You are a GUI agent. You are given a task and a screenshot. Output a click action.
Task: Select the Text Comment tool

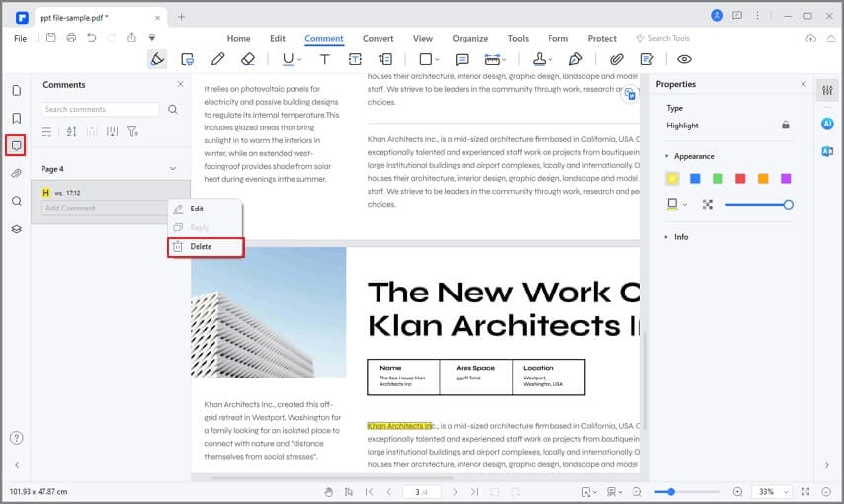[324, 59]
